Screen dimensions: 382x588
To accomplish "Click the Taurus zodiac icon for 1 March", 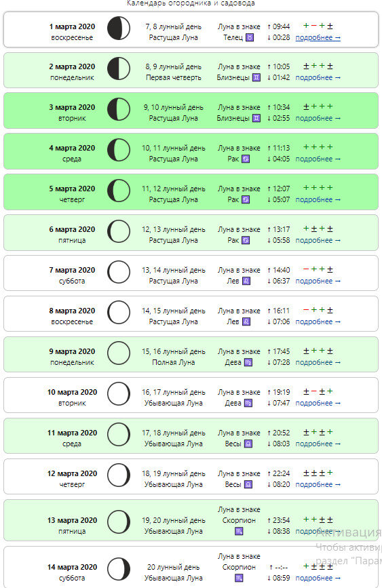I will [x=250, y=37].
